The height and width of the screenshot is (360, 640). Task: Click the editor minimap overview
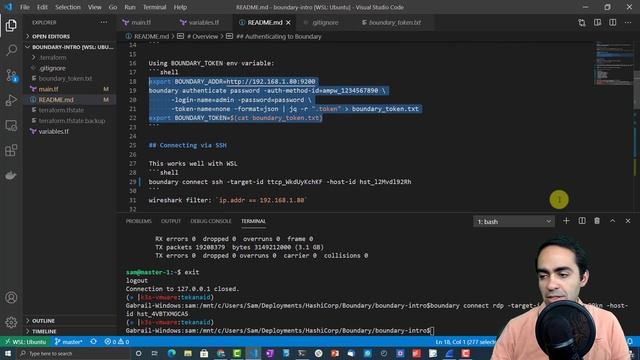point(613,63)
